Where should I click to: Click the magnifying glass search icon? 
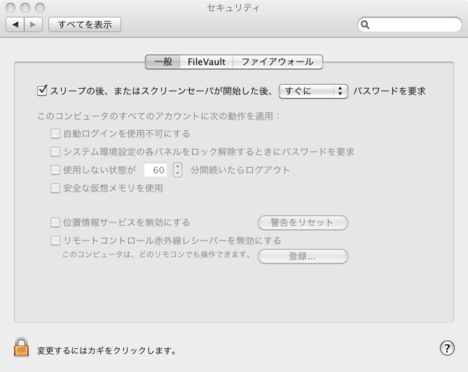coord(365,25)
